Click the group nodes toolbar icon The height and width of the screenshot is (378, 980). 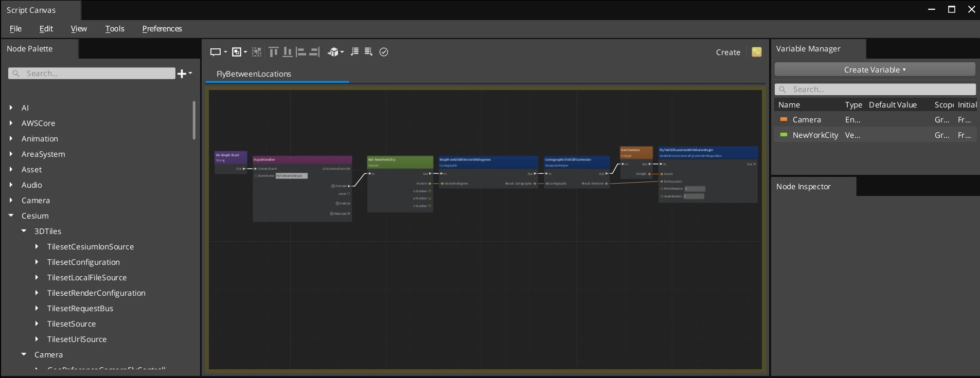[237, 52]
